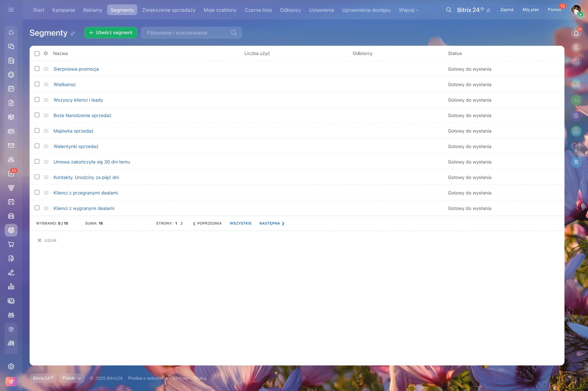Switch to the Reklamy tab

(93, 10)
